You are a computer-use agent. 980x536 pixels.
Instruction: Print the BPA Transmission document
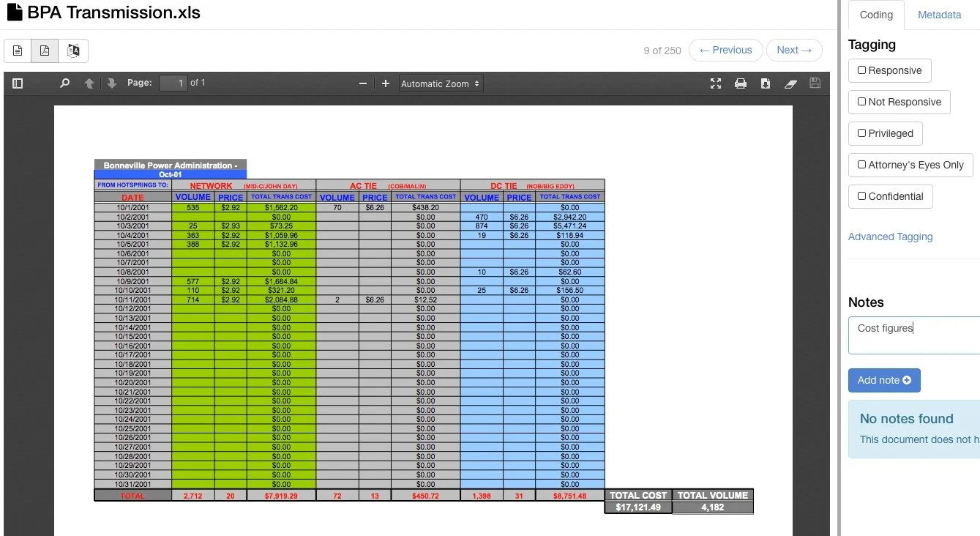tap(741, 83)
